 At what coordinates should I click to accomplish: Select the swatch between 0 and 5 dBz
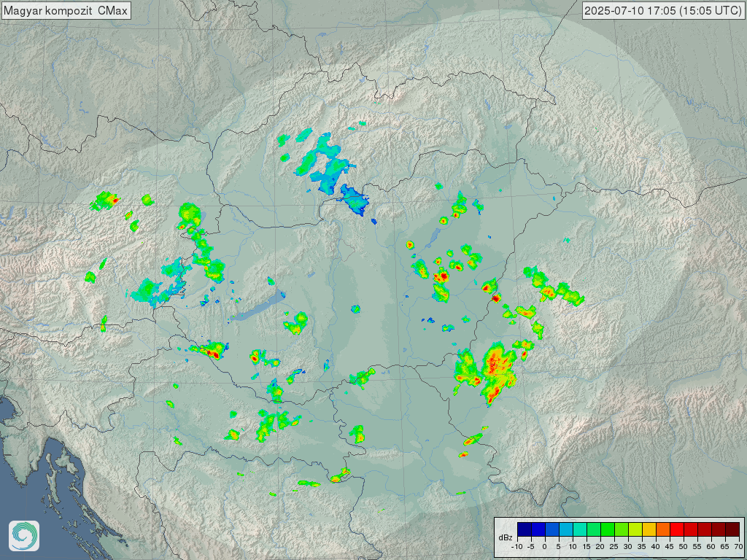pyautogui.click(x=552, y=529)
